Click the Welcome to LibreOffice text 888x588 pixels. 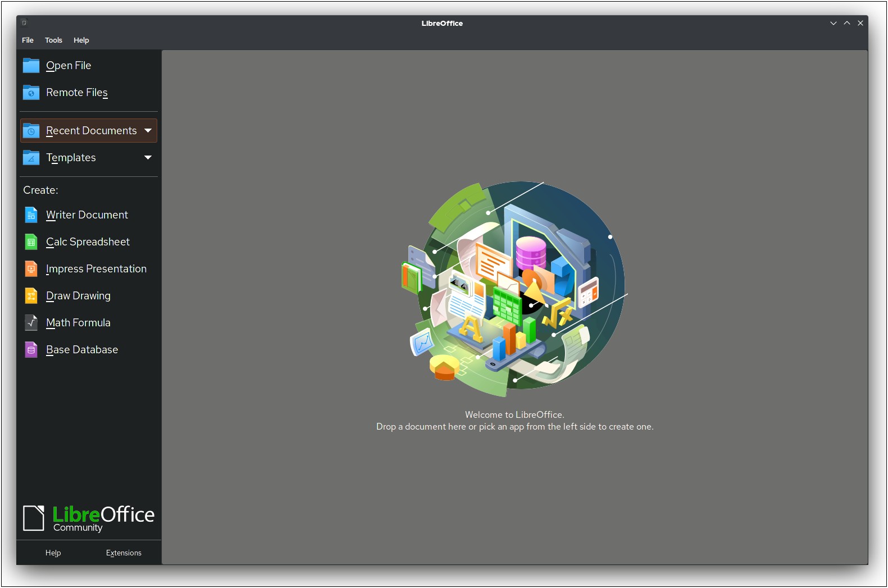(514, 415)
